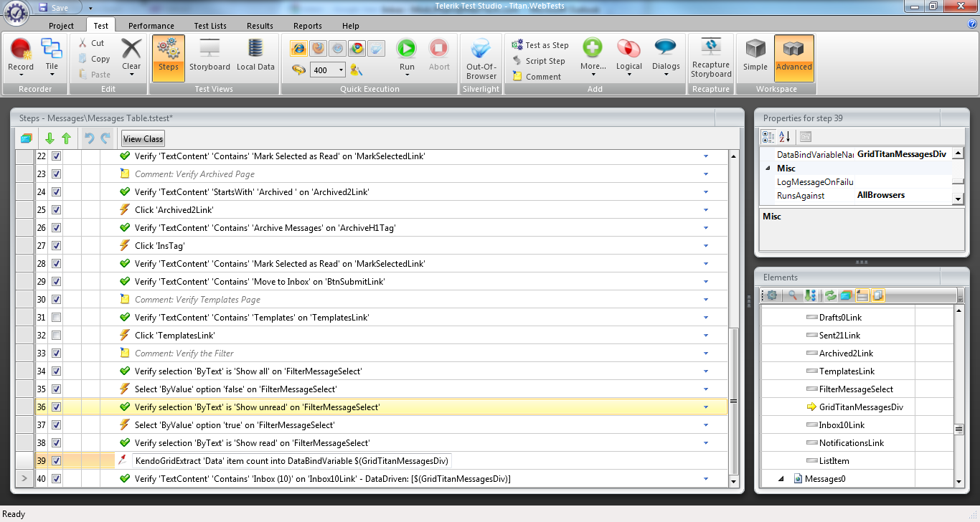
Task: Open the Reports tab
Action: 308,26
